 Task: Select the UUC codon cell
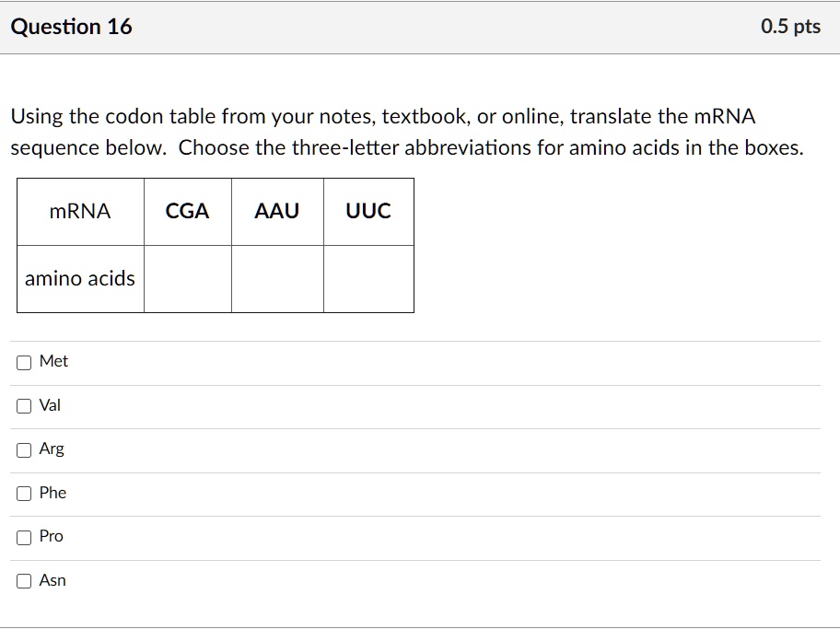coord(368,211)
